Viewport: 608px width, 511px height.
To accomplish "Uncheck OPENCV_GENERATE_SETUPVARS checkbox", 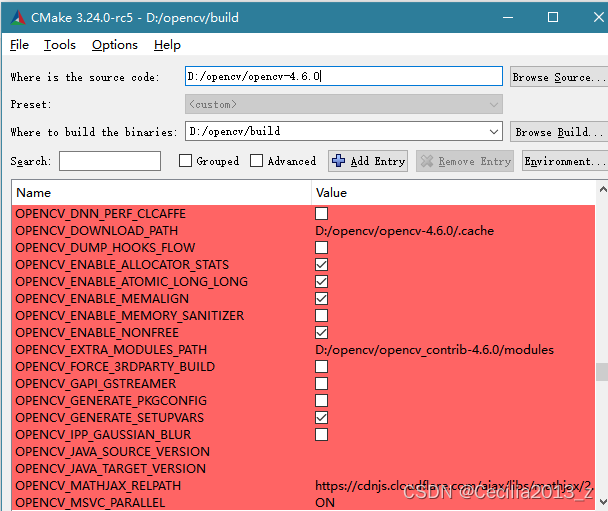I will (321, 418).
